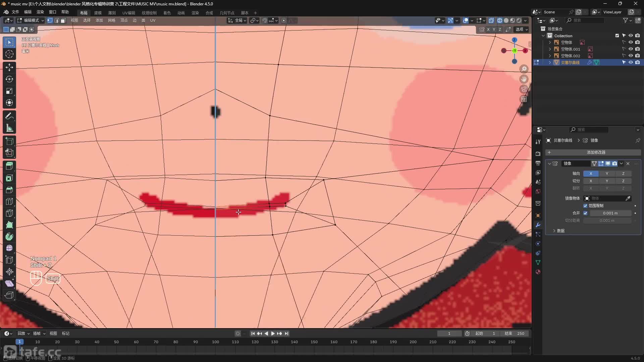Switch to the UV编辑 workspace tab
This screenshot has width=644, height=362.
[x=128, y=13]
